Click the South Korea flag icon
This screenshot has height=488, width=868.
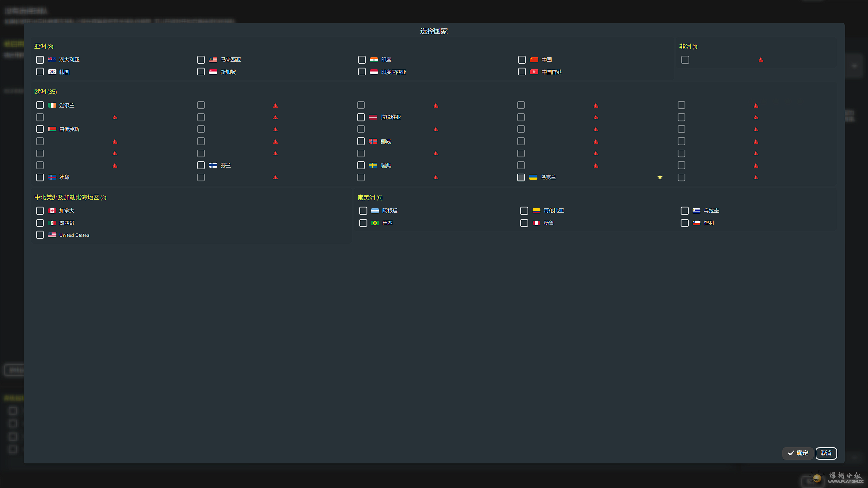pyautogui.click(x=52, y=72)
